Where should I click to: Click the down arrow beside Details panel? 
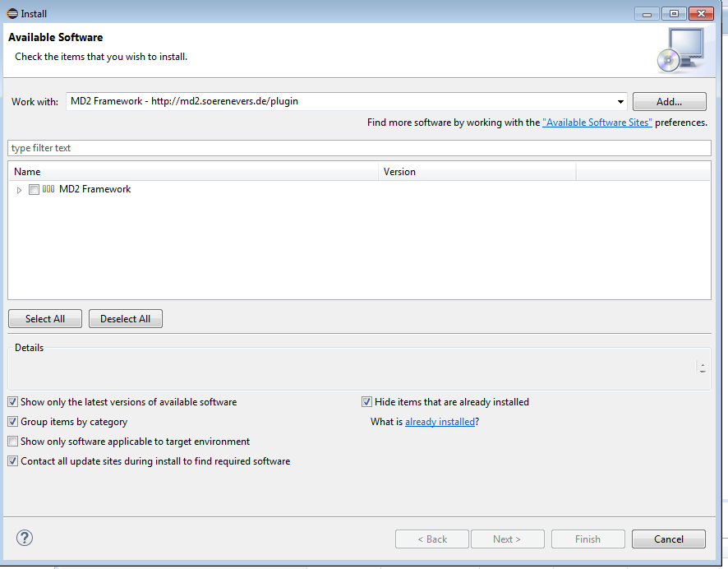point(703,373)
